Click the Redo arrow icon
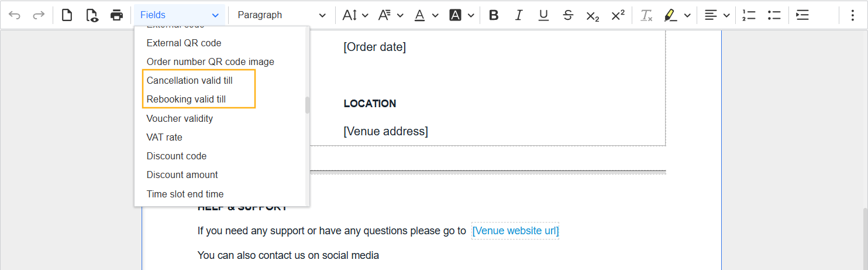Viewport: 868px width, 270px height. tap(39, 15)
